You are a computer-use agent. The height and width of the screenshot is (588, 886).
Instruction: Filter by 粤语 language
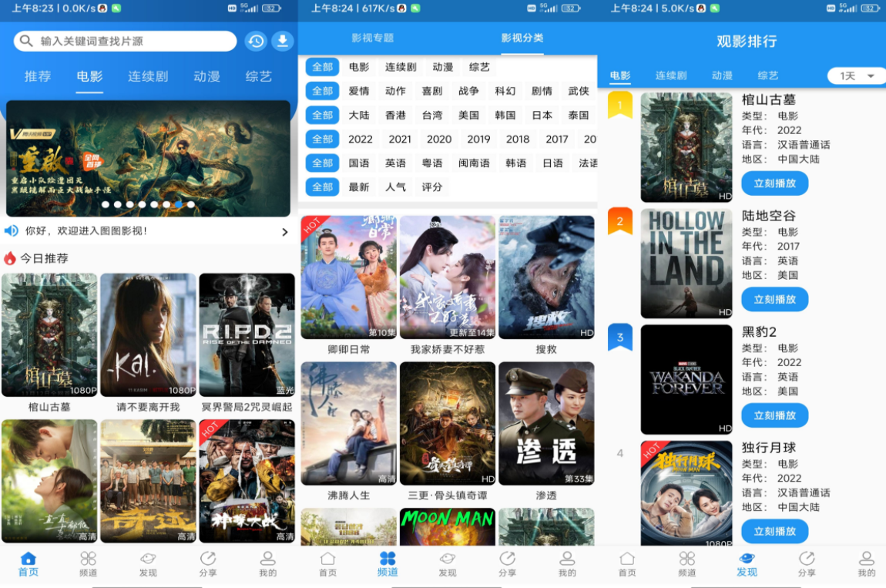(432, 163)
